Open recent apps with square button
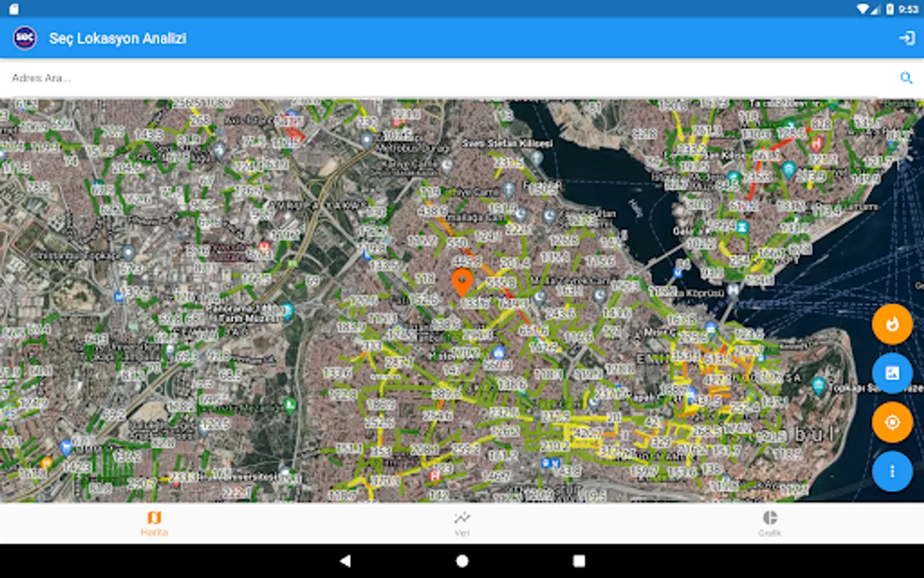Image resolution: width=924 pixels, height=578 pixels. [x=579, y=561]
